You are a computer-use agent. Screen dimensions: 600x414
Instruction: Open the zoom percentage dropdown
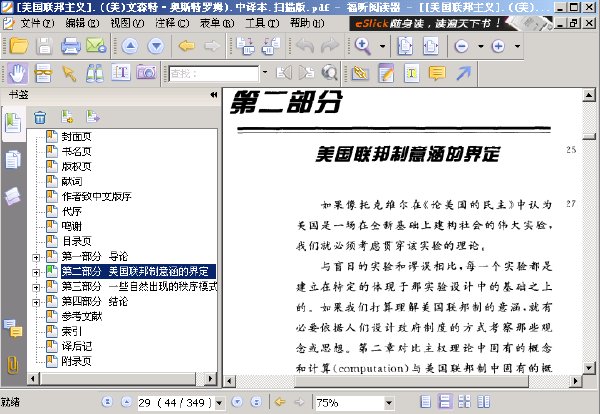pos(389,403)
